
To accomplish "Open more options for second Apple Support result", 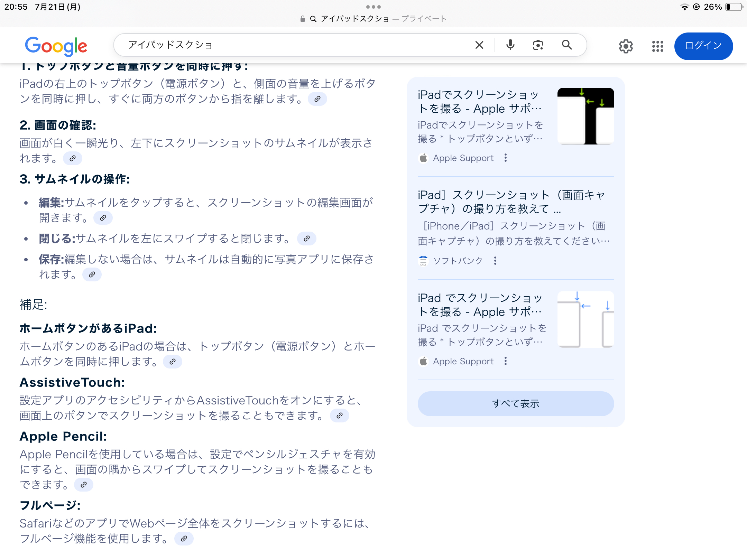I will tap(505, 361).
